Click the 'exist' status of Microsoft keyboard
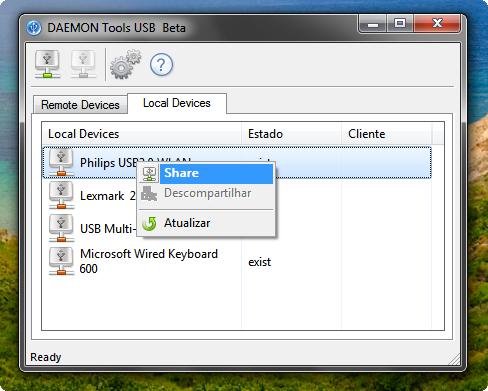The height and width of the screenshot is (391, 488). (x=260, y=262)
